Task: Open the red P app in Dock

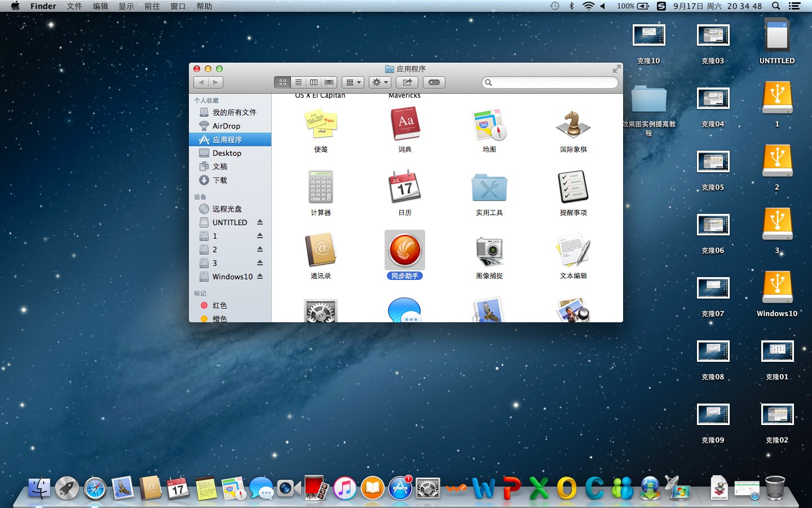Action: pyautogui.click(x=511, y=488)
